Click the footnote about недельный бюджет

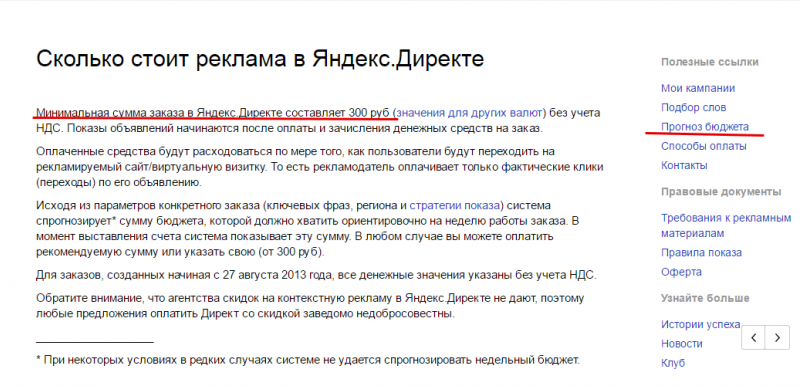click(x=308, y=359)
